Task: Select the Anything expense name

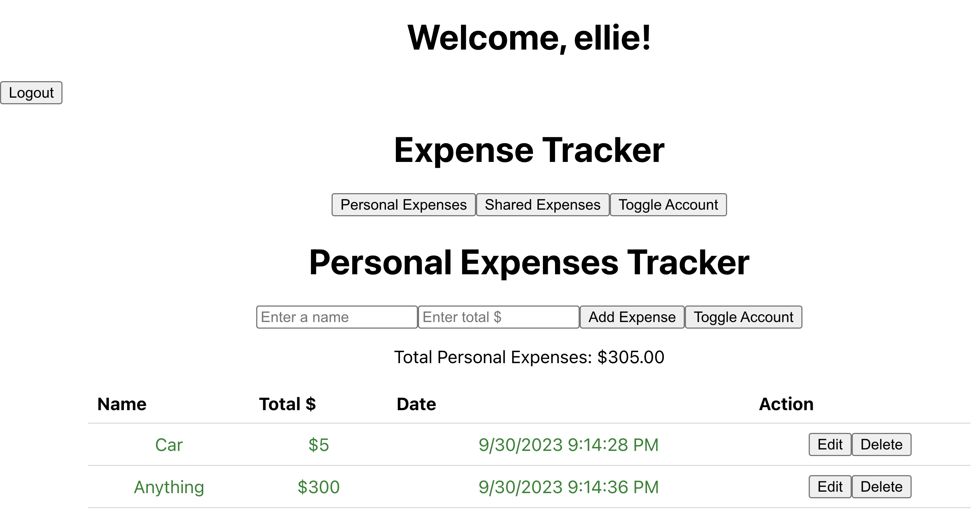Action: coord(169,487)
